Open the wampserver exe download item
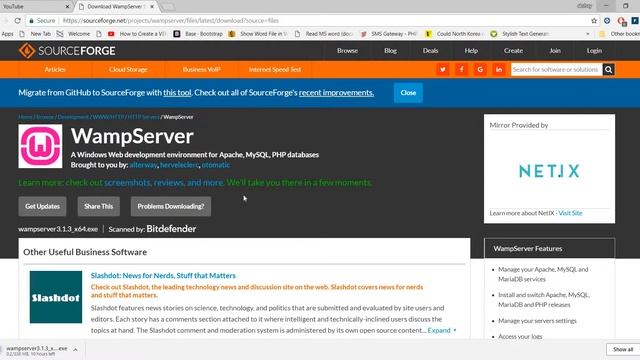 (x=37, y=350)
